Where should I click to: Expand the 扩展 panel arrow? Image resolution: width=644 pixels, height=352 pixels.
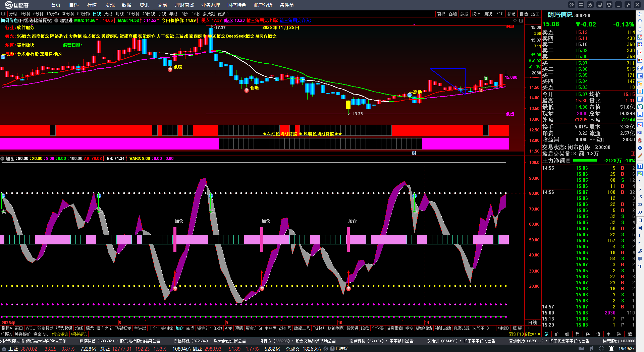click(6, 334)
